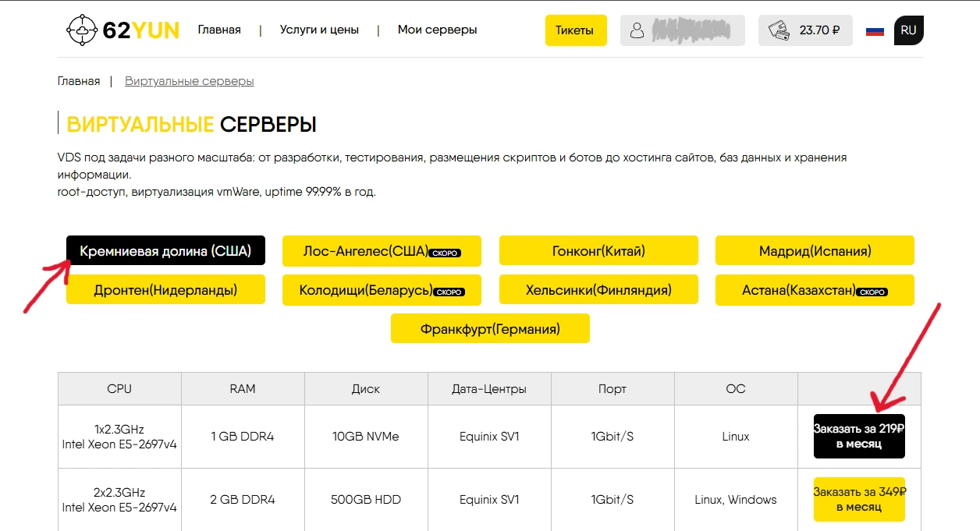Select Гонконг(Китай) location
Image resolution: width=980 pixels, height=531 pixels.
598,251
